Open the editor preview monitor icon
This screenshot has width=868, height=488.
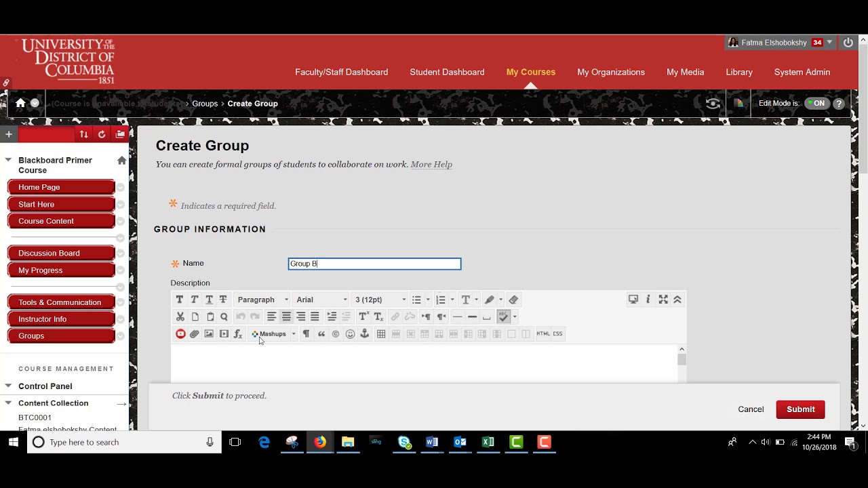click(633, 300)
